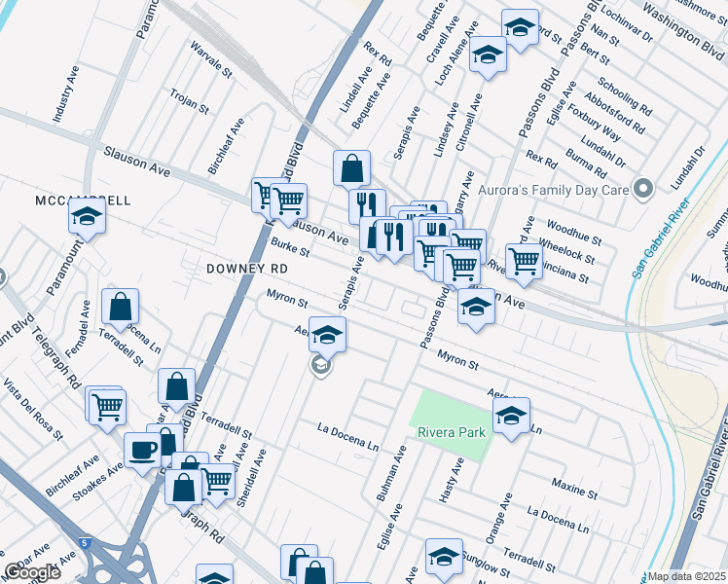Click the school marker west of McCampbell on Paramount
728x584 pixels.
pyautogui.click(x=87, y=218)
